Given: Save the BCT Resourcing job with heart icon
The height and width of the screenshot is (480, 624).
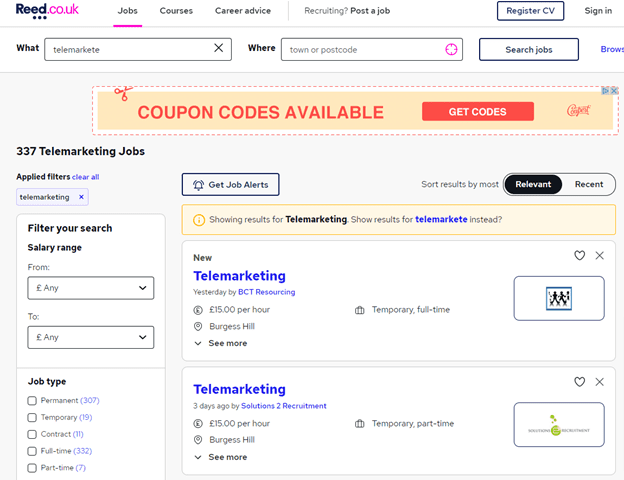Looking at the screenshot, I should tap(579, 256).
